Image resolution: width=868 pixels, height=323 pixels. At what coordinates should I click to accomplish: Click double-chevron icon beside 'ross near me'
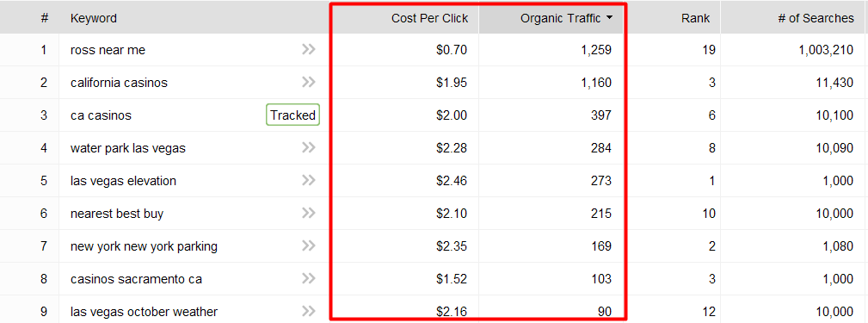click(x=308, y=49)
